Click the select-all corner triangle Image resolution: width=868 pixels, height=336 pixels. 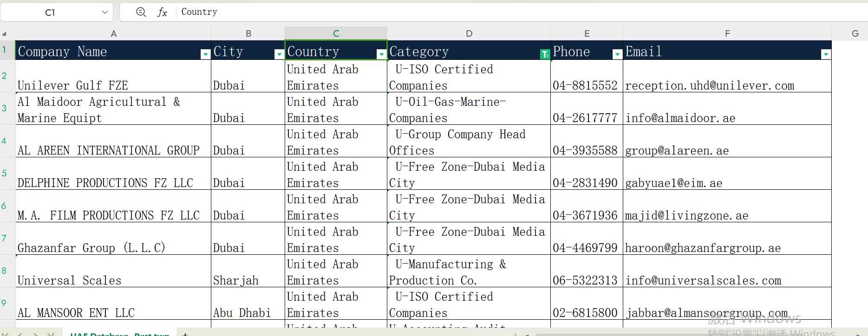[4, 34]
